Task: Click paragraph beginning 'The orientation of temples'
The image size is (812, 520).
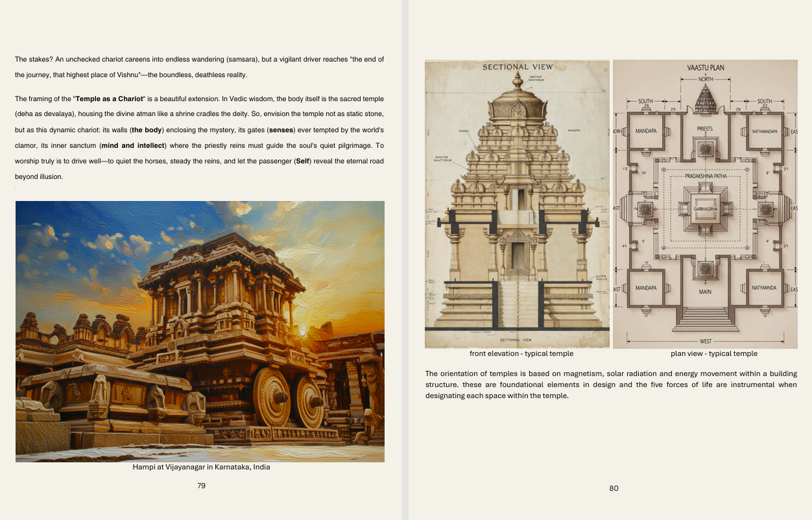Action: click(611, 385)
